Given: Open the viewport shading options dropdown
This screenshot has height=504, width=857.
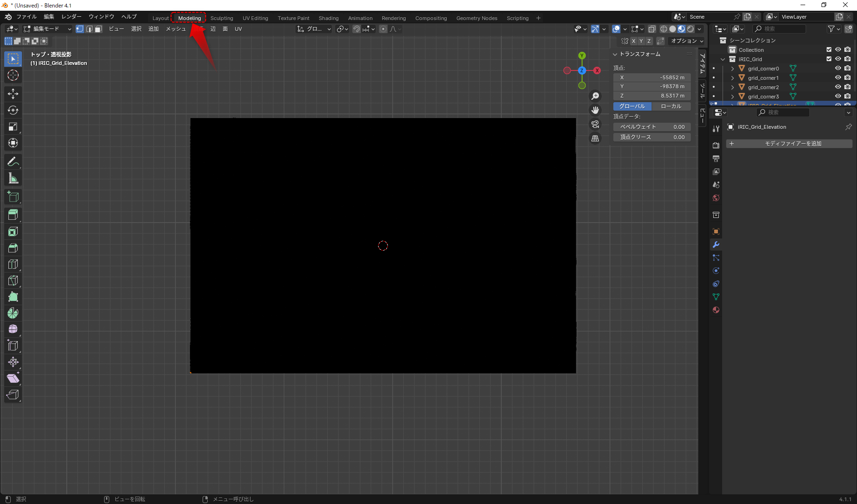Looking at the screenshot, I should [x=699, y=29].
